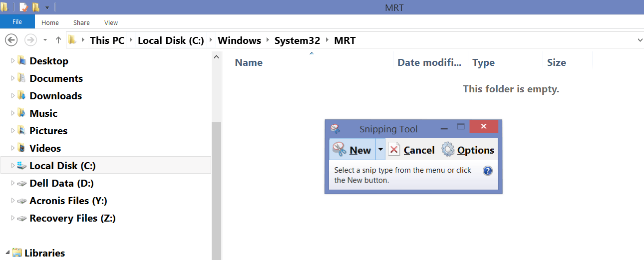Screen dimensions: 644x260
Task: Collapse the Libraries section
Action: tap(7, 253)
